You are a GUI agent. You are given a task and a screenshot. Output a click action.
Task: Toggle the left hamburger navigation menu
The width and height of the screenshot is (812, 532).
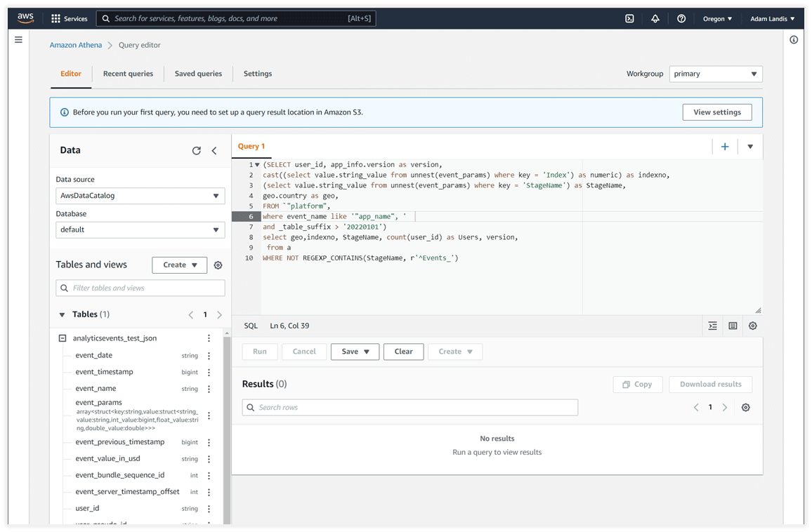pyautogui.click(x=19, y=39)
